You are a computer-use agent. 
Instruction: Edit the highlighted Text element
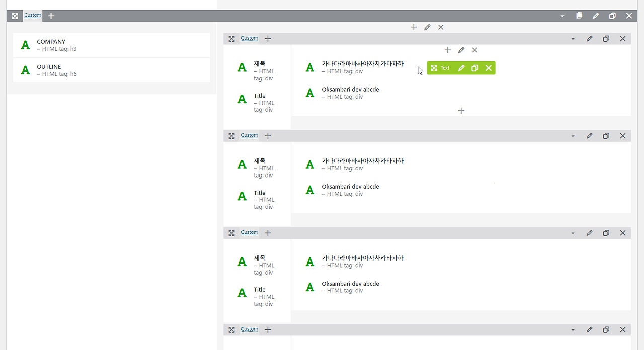point(461,68)
